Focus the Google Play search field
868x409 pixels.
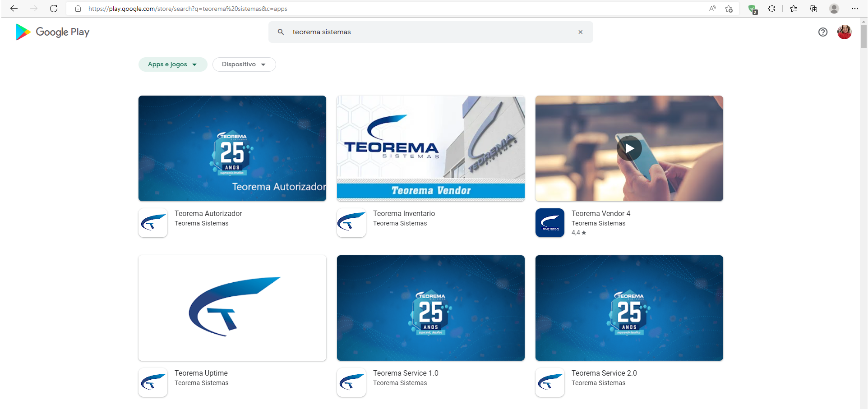pos(431,32)
